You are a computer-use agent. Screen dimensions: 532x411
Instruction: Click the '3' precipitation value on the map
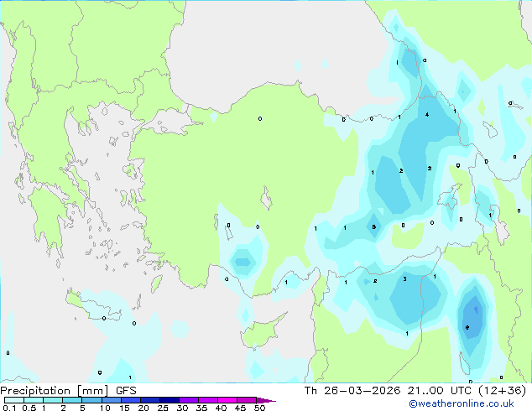pos(404,279)
